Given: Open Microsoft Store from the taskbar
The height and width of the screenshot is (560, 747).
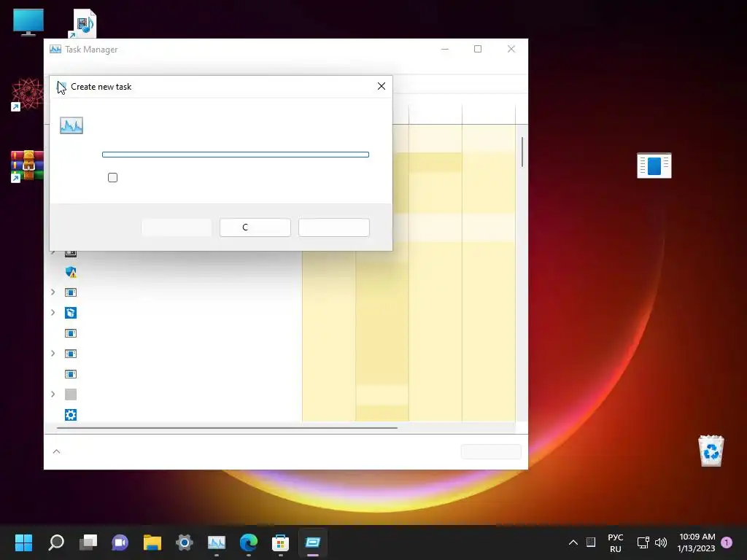Looking at the screenshot, I should point(281,542).
